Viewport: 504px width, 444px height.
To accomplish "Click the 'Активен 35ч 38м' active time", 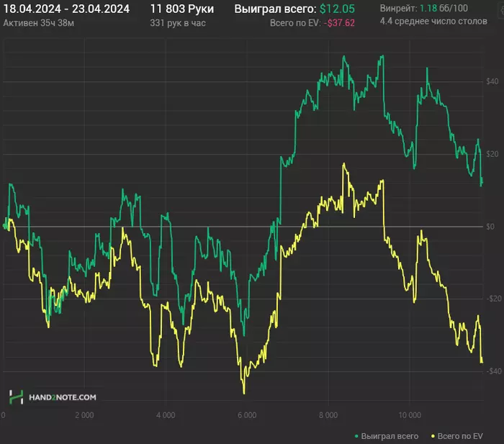I will (x=39, y=23).
